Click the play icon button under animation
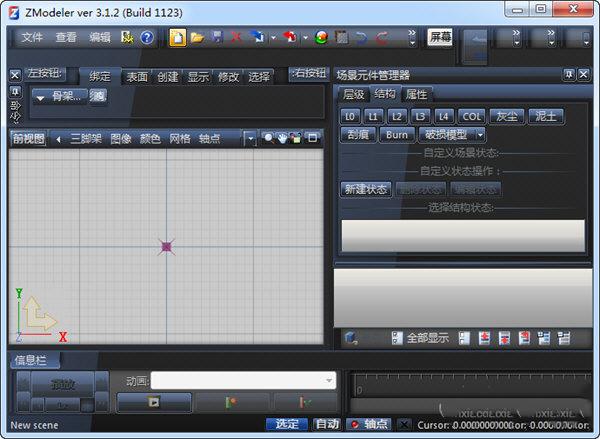 154,401
